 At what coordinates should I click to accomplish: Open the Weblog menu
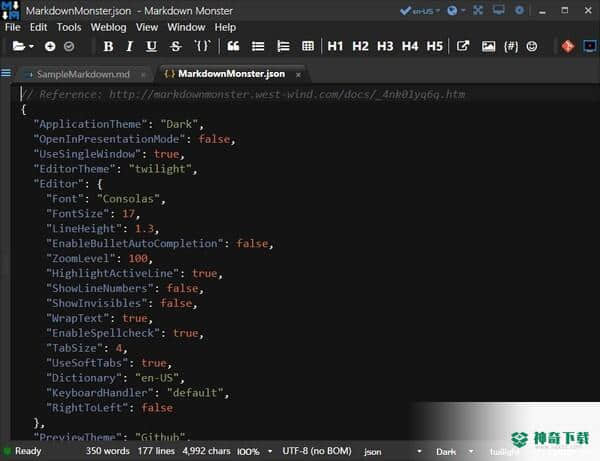[108, 27]
